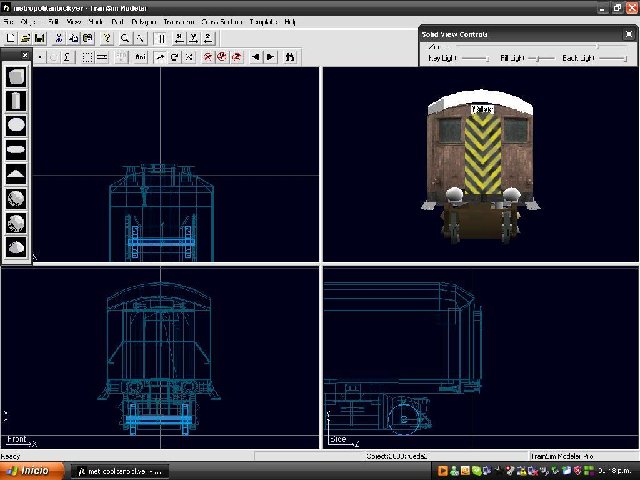Image resolution: width=640 pixels, height=480 pixels.
Task: Click the Help question mark icon
Action: (x=106, y=38)
